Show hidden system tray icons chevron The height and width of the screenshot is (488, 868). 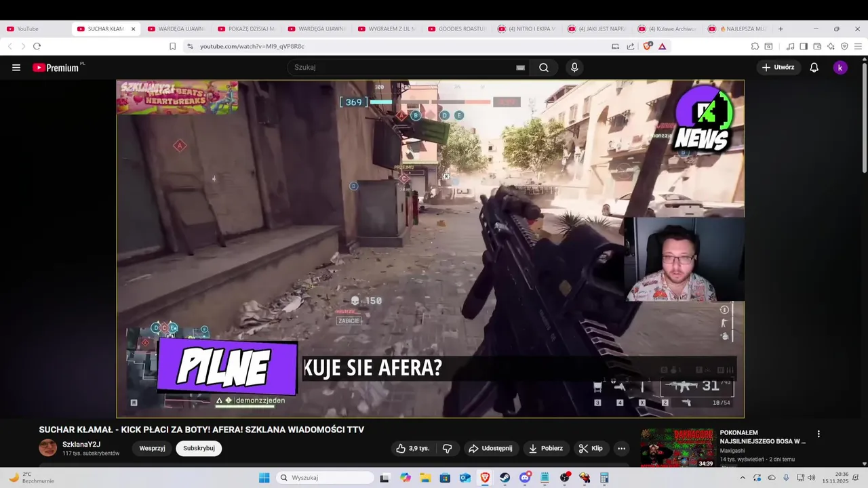point(743,478)
